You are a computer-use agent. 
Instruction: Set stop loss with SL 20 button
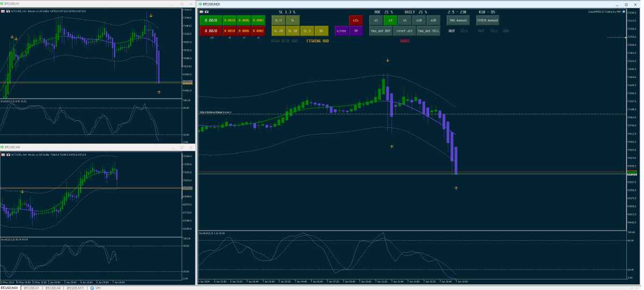(278, 31)
